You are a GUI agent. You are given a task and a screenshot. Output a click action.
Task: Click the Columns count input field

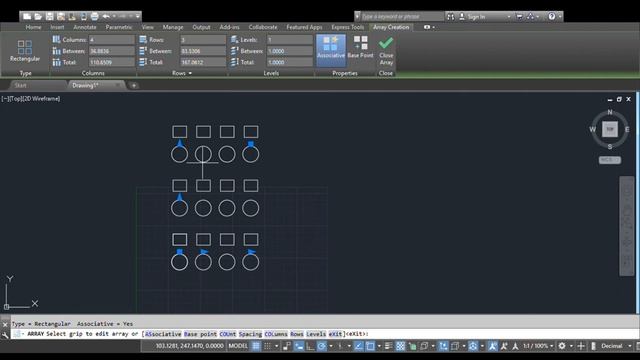point(111,40)
